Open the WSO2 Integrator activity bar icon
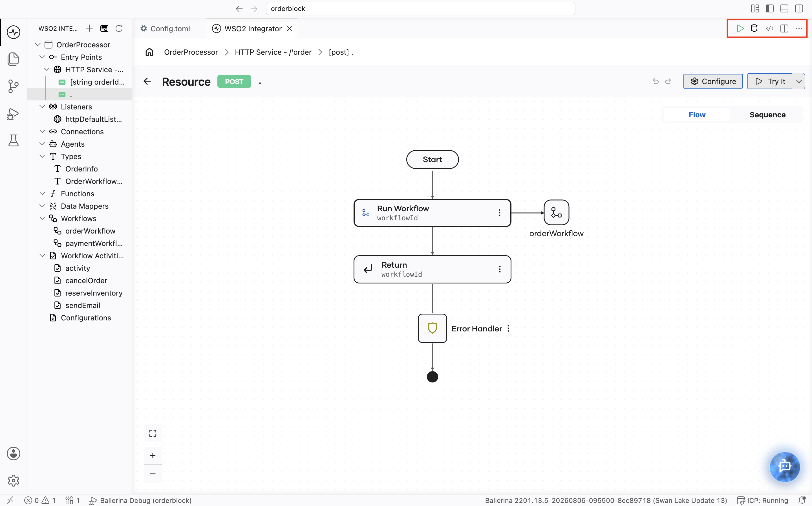 pyautogui.click(x=13, y=32)
